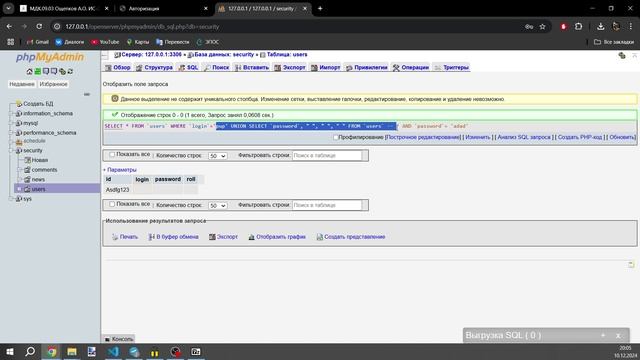Expand the performance_schema tree node
This screenshot has width=640, height=360.
(x=11, y=133)
